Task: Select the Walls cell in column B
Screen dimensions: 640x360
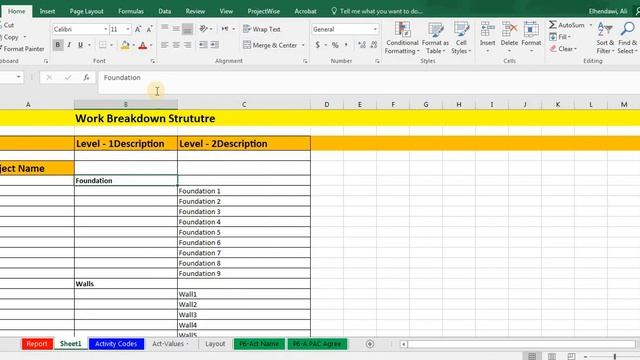Action: click(126, 284)
